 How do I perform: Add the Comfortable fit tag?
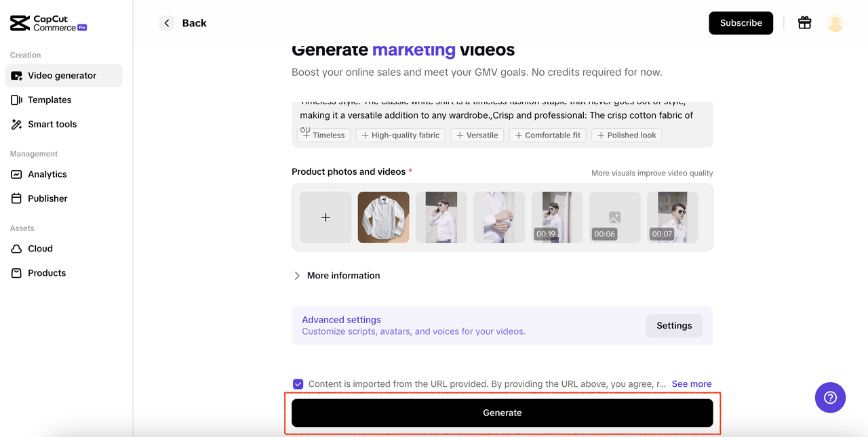click(548, 136)
